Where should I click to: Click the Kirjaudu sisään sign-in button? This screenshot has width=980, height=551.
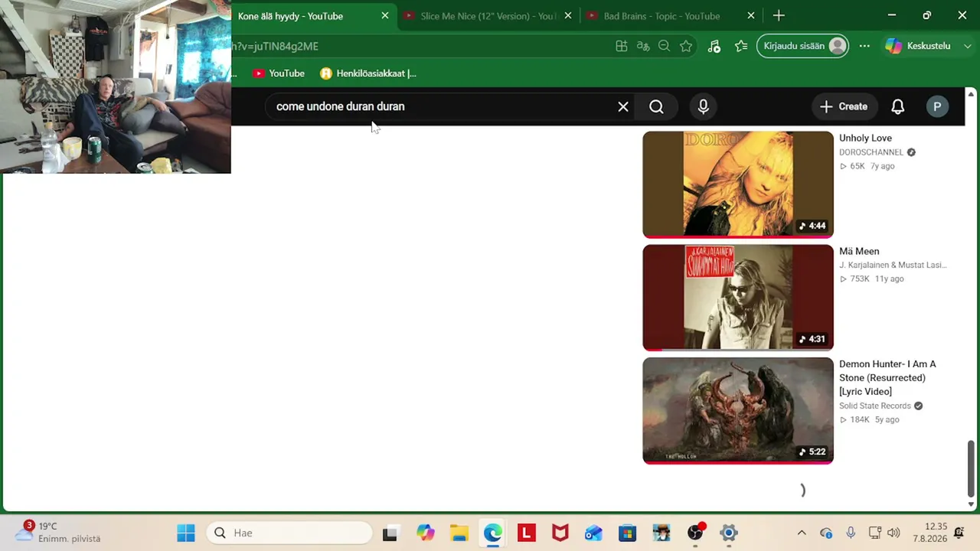pos(802,46)
